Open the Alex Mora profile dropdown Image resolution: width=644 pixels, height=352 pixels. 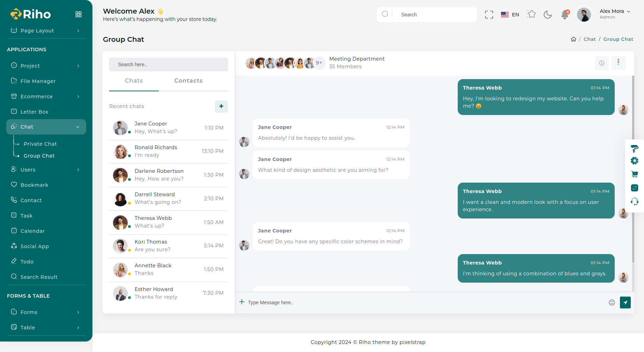pyautogui.click(x=614, y=14)
